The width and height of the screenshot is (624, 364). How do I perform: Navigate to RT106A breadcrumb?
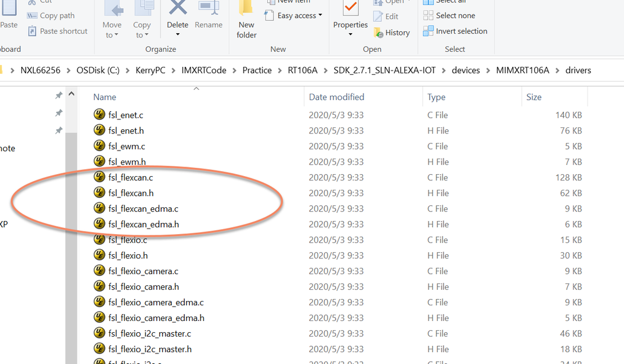coord(302,71)
